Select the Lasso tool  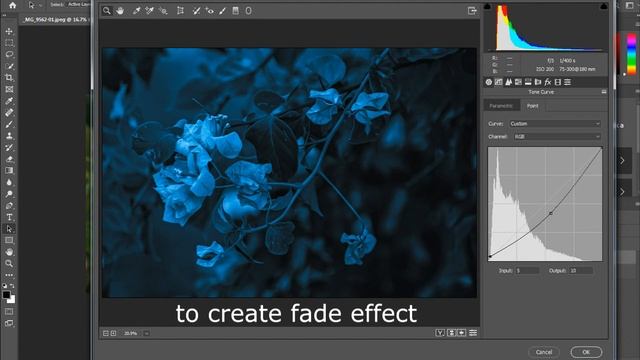pos(9,54)
